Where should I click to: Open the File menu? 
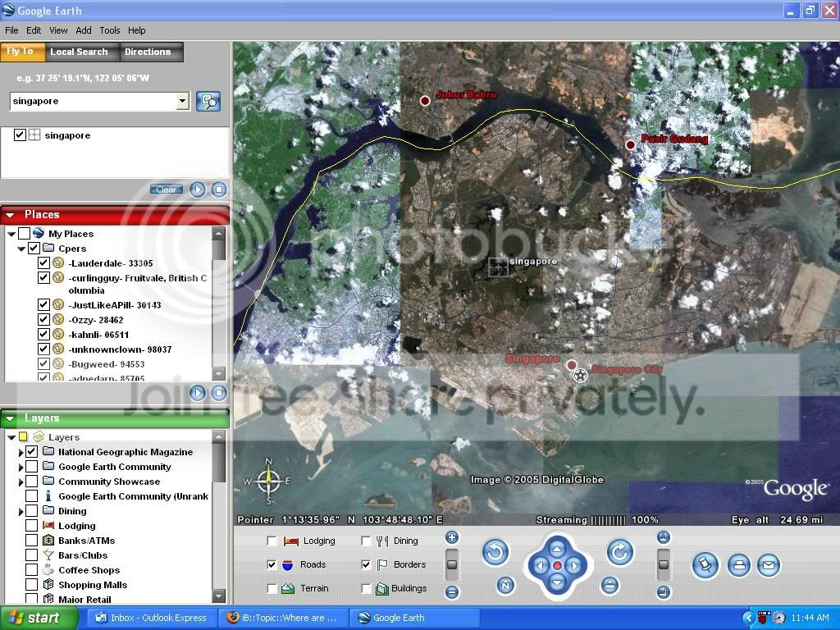pyautogui.click(x=11, y=30)
